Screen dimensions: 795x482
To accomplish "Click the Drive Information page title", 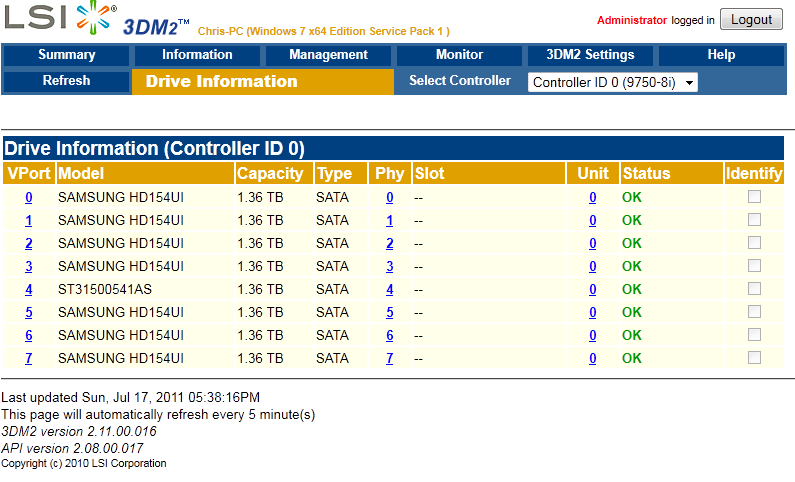I will point(222,82).
